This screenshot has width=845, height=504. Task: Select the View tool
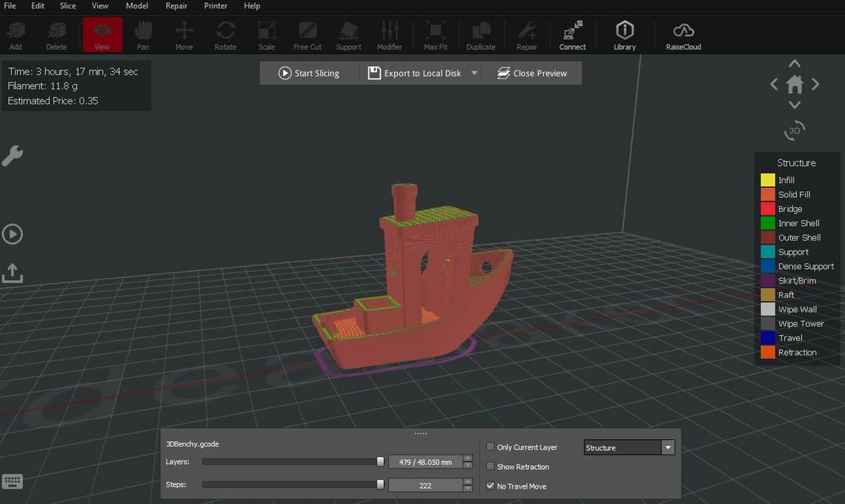pos(102,34)
